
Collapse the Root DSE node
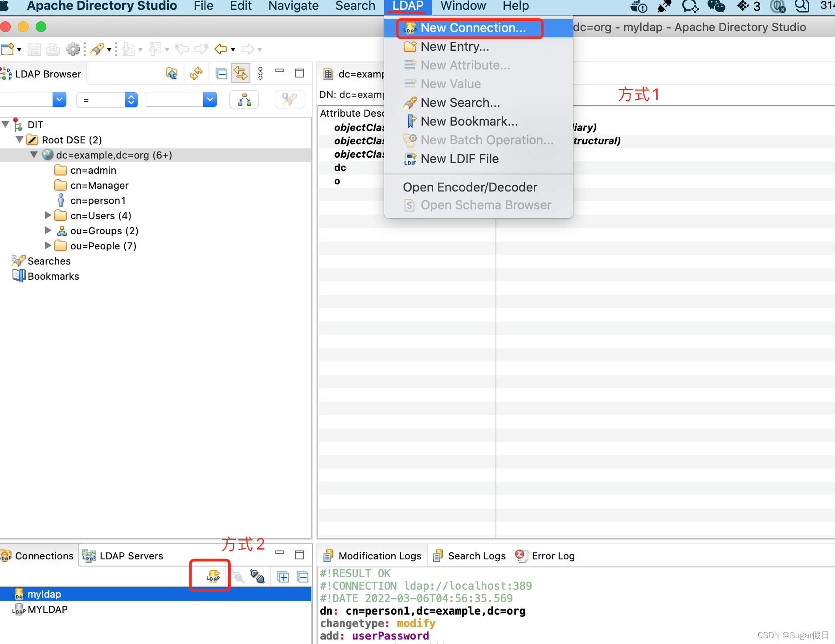[x=20, y=139]
